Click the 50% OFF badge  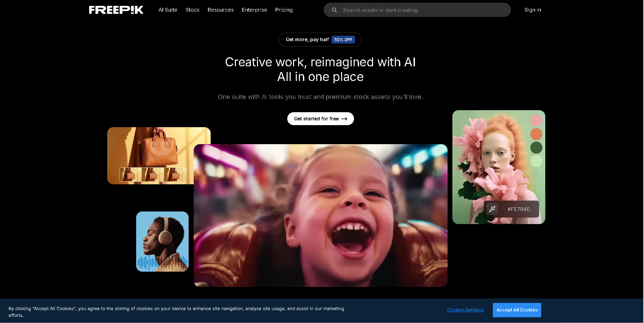[x=343, y=40]
